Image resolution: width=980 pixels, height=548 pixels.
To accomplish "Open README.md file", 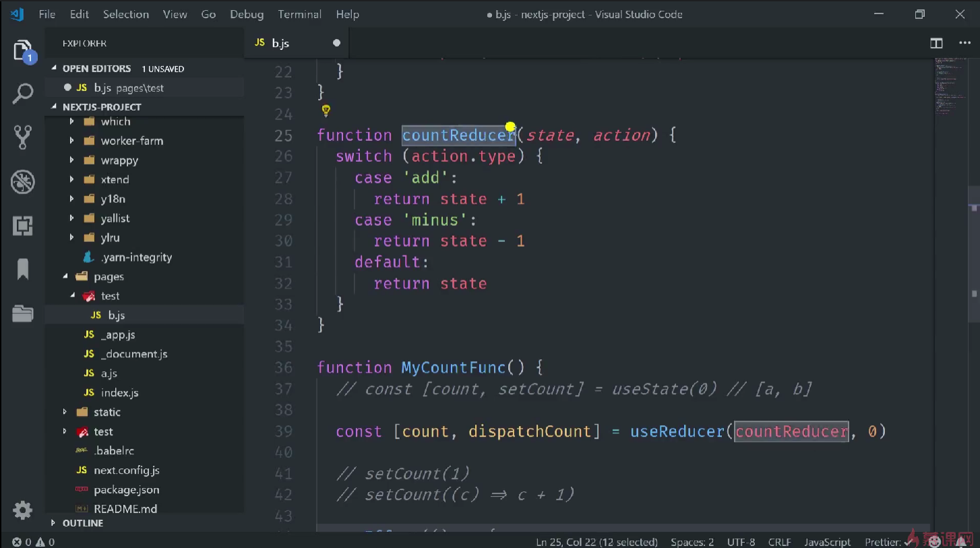I will [125, 509].
